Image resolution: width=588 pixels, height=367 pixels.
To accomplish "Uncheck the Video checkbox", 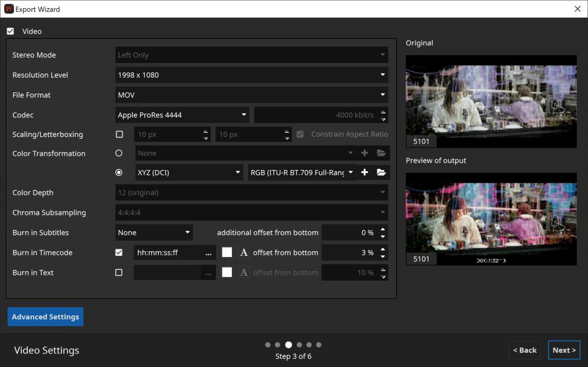I will [11, 31].
